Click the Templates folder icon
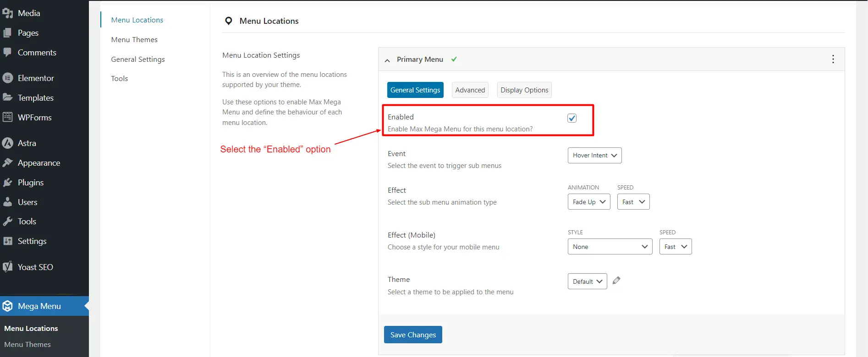This screenshot has height=357, width=868. 7,97
